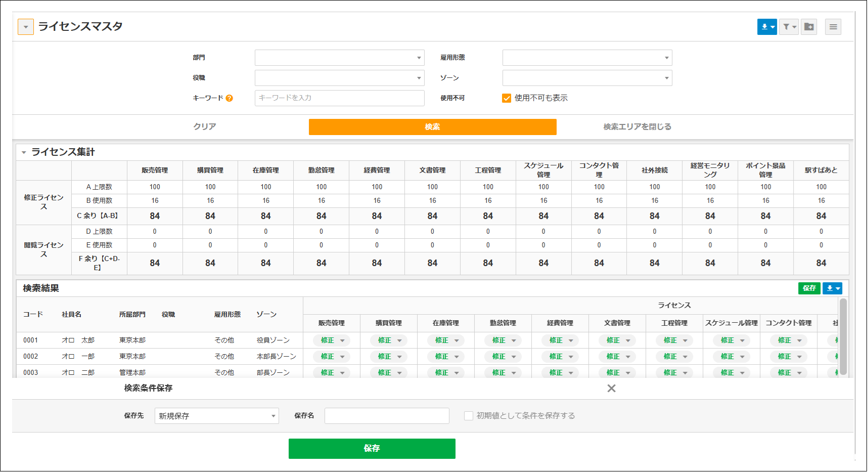Expand the 雇用形態 dropdown
This screenshot has width=868, height=473.
point(587,58)
